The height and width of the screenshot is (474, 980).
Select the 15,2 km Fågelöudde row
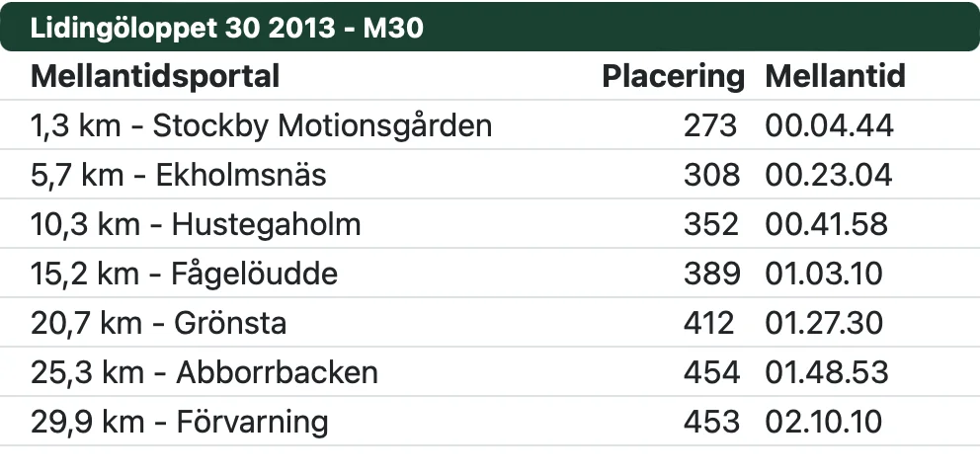click(x=490, y=273)
